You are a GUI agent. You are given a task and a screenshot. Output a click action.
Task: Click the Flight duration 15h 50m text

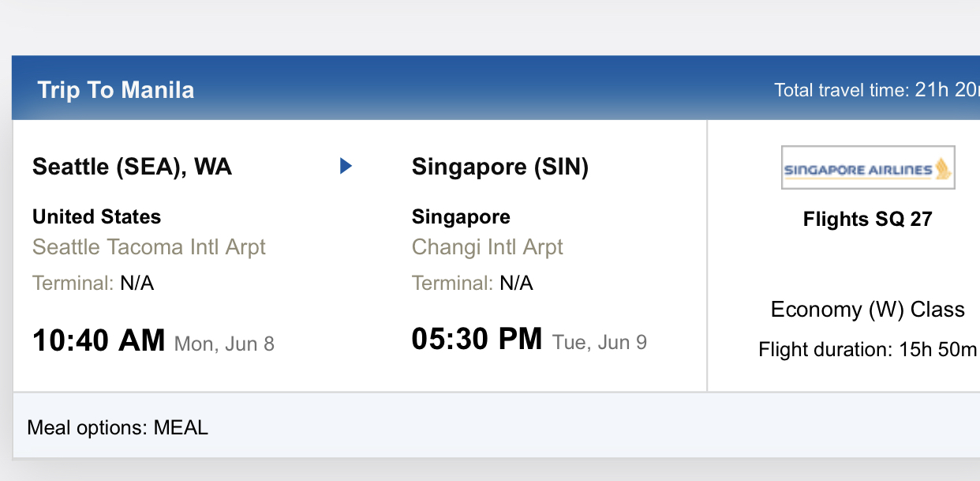(867, 349)
